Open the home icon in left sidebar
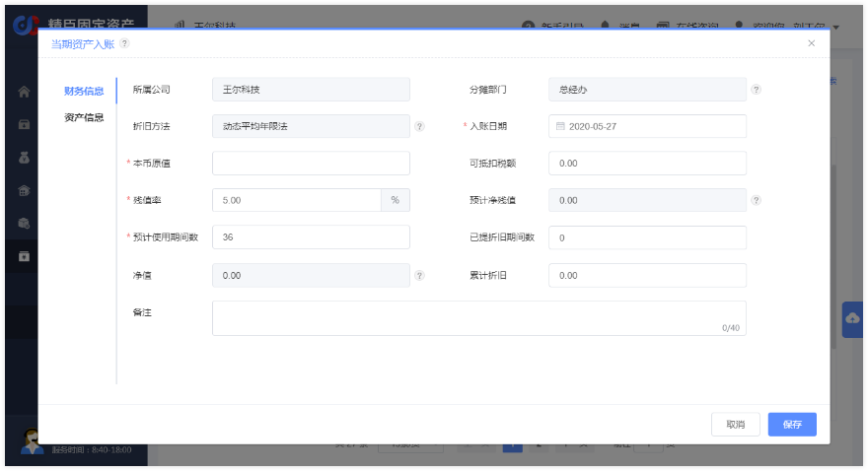The height and width of the screenshot is (471, 868). click(24, 92)
